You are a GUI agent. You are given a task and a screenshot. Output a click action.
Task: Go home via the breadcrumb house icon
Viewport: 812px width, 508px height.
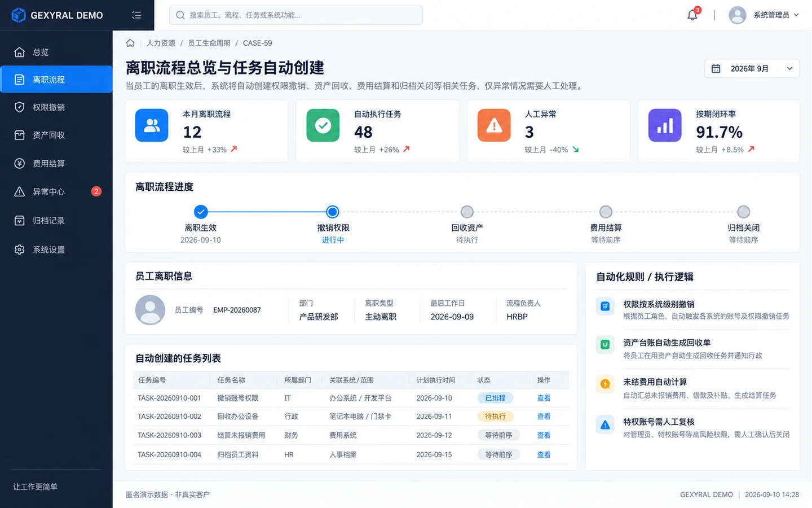(130, 43)
